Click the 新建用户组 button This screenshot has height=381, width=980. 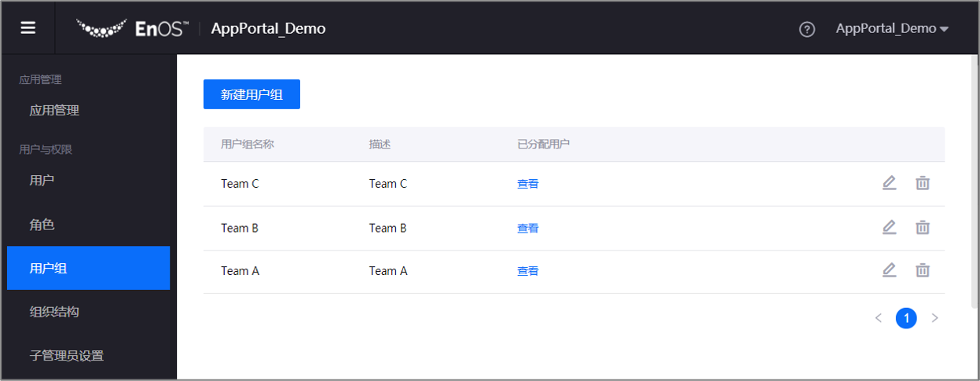pos(251,94)
